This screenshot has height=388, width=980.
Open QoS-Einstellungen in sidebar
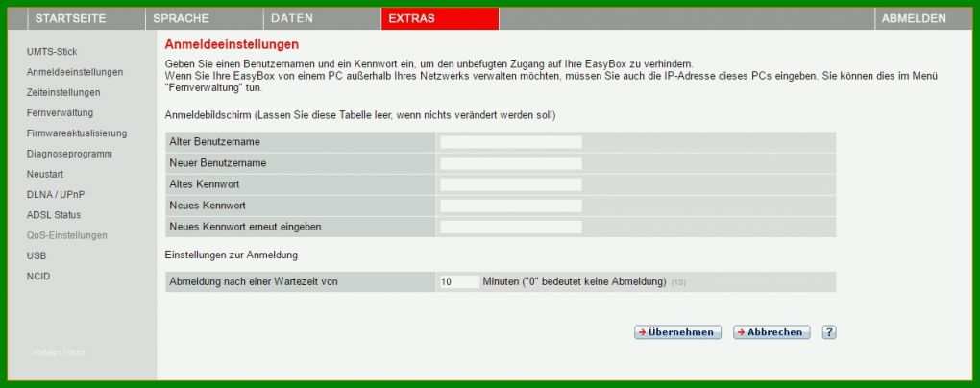tap(67, 235)
